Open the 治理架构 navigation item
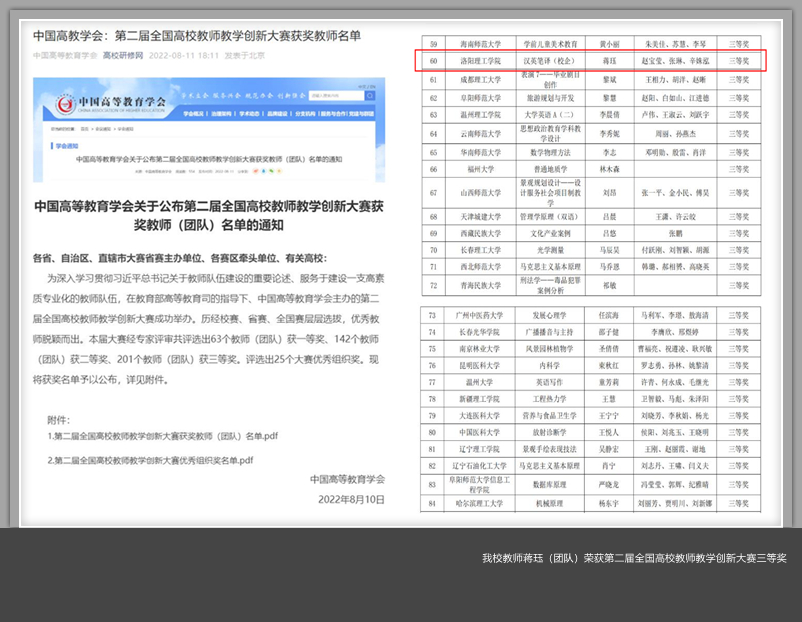Screen dimensions: 802x622 pos(222,114)
